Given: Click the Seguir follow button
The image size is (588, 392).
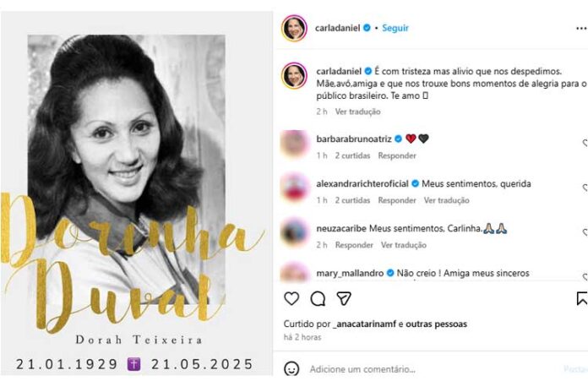Looking at the screenshot, I should pos(395,28).
